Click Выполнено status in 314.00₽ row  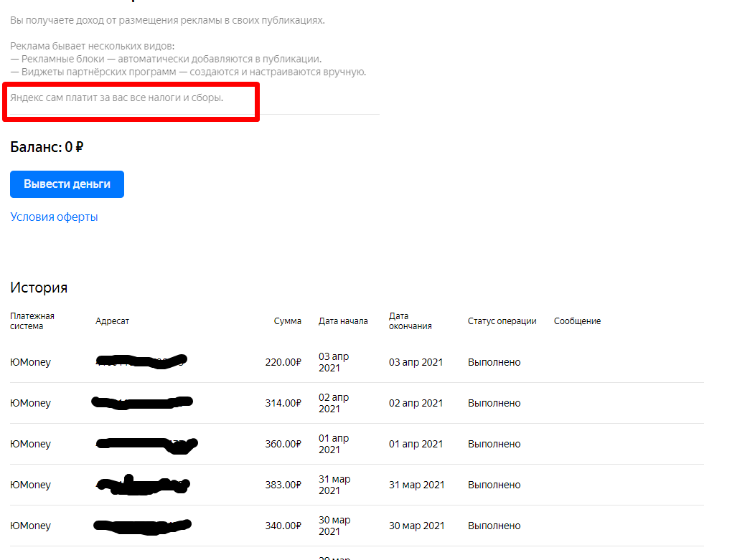tap(494, 403)
